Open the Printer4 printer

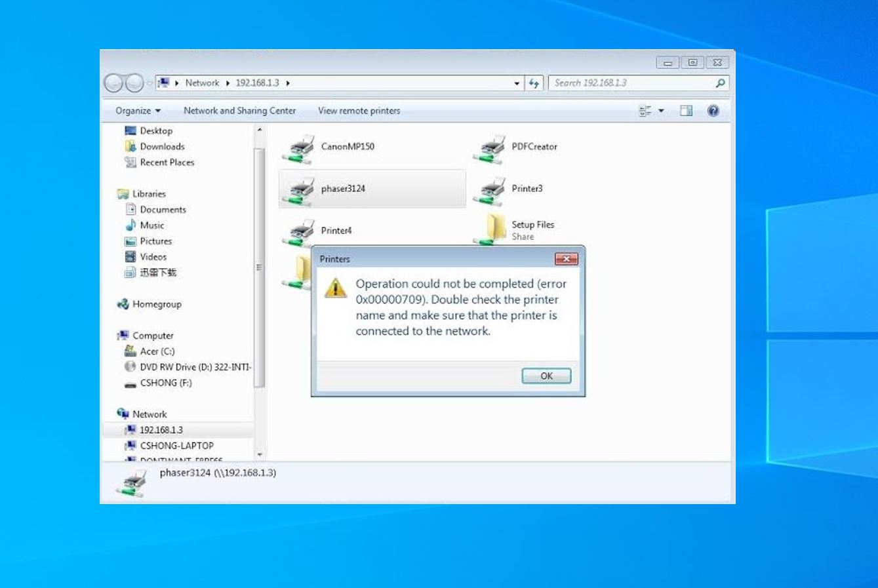point(336,230)
